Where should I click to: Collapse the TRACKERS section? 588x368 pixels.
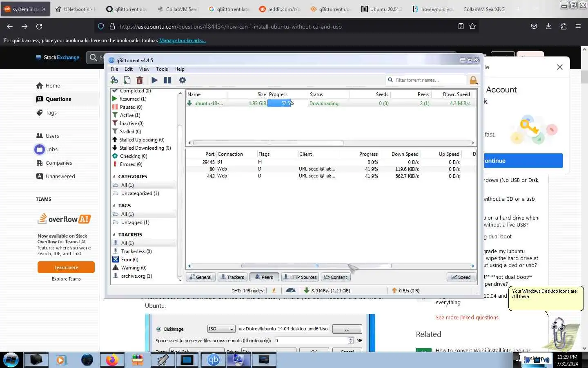click(x=114, y=235)
